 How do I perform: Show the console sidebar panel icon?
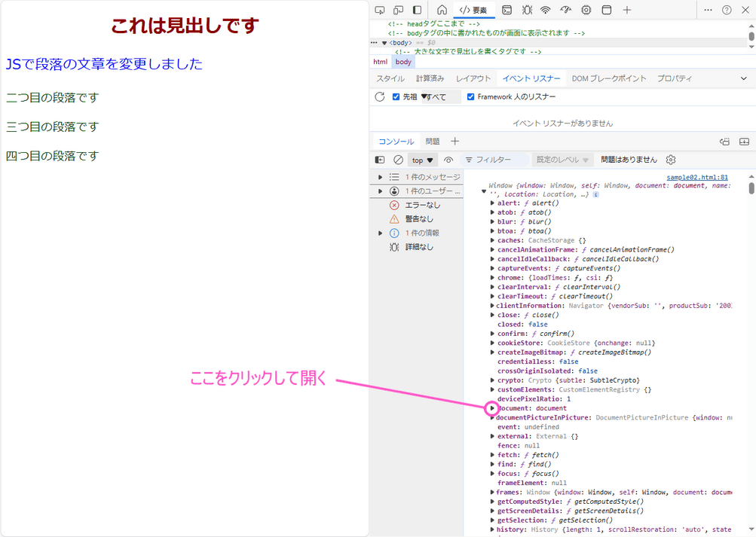(379, 159)
